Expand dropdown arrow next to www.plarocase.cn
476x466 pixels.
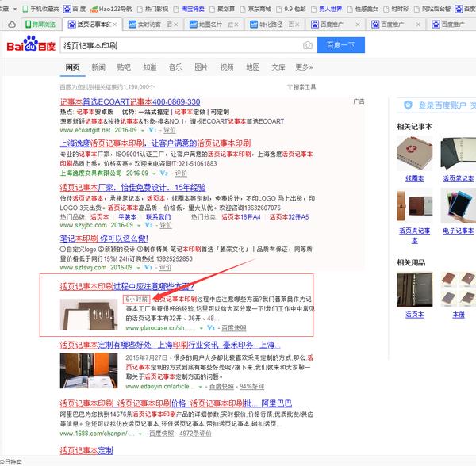201,328
